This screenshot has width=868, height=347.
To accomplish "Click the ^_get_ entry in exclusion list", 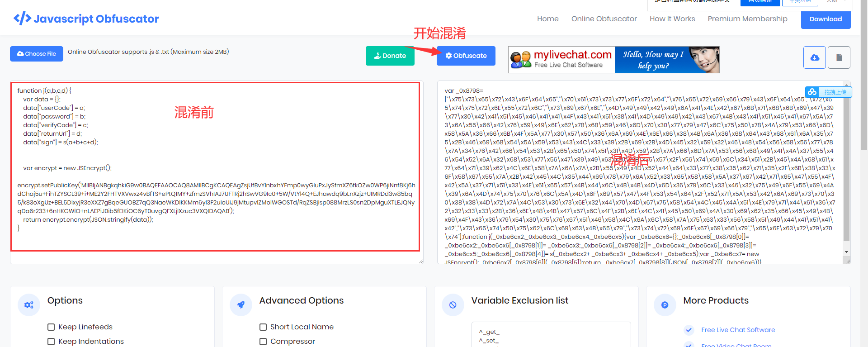I will (x=489, y=332).
